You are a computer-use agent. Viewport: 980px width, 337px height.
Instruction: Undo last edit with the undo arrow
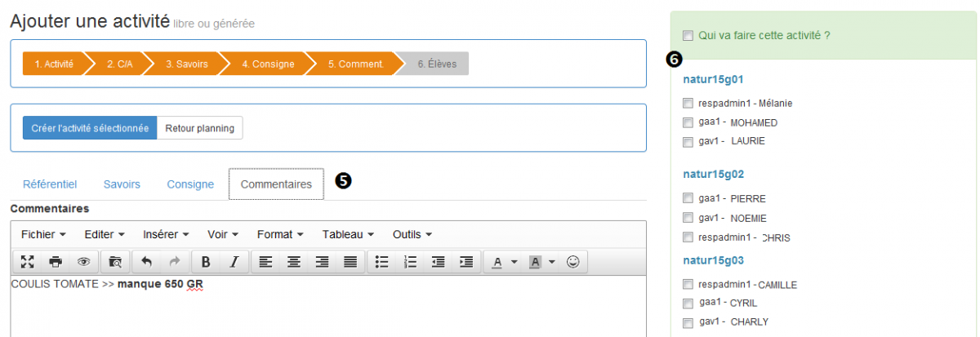click(x=146, y=262)
